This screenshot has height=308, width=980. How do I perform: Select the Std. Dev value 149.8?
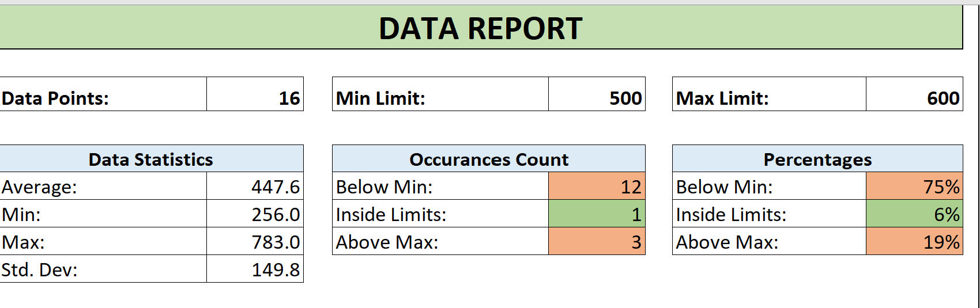pos(255,269)
